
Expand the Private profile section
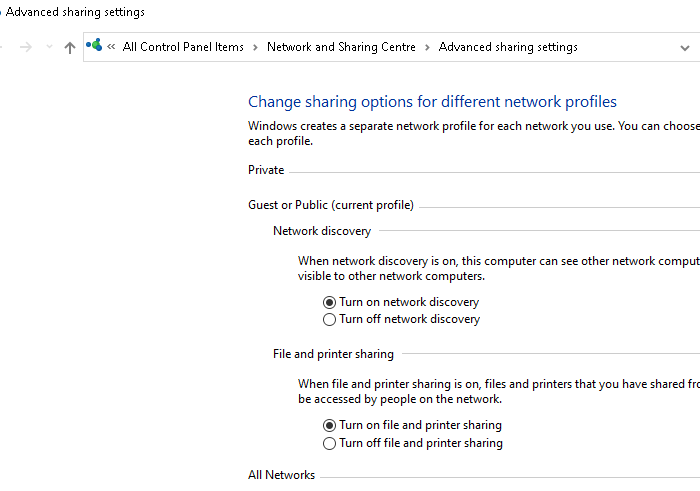266,170
